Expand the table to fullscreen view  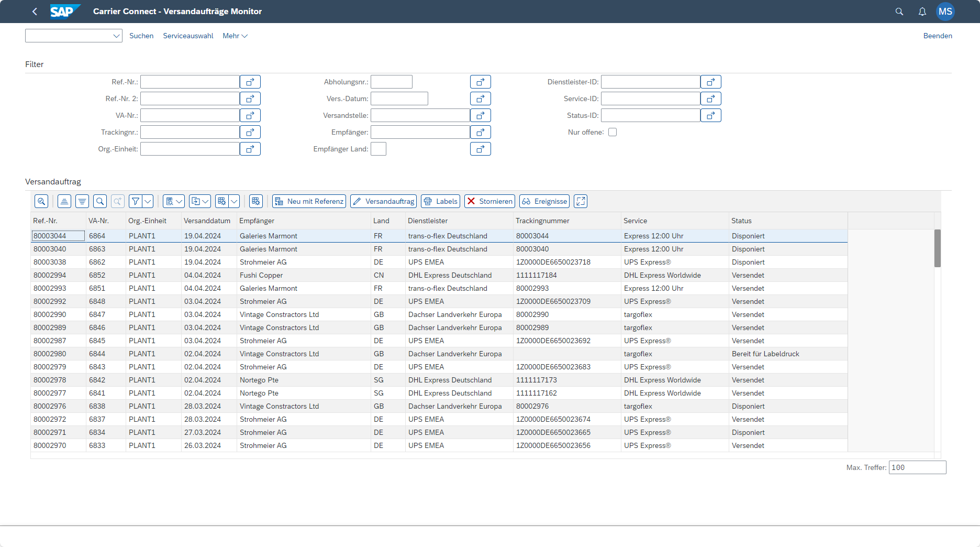tap(580, 201)
